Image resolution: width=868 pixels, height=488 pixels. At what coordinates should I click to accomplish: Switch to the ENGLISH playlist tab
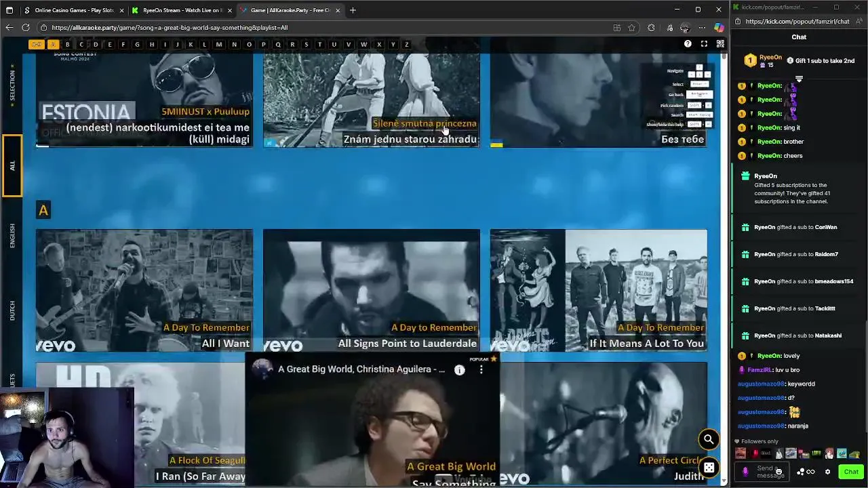pyautogui.click(x=12, y=236)
